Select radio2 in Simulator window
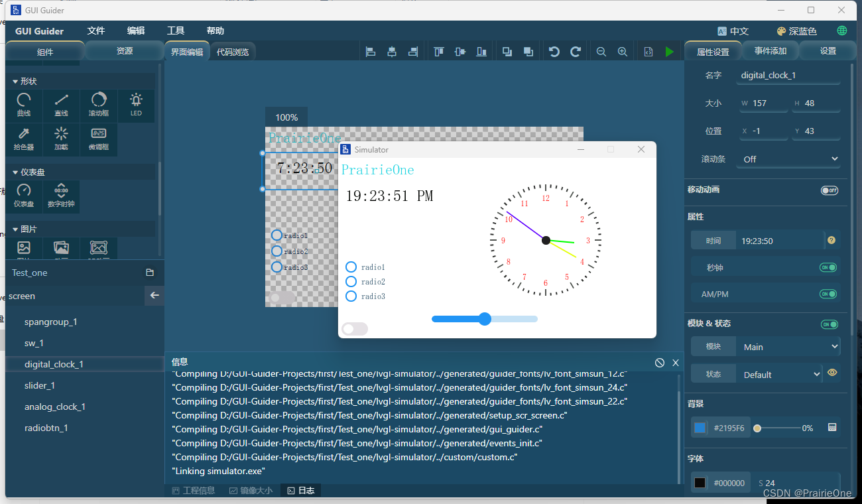Viewport: 862px width, 504px height. 365,282
